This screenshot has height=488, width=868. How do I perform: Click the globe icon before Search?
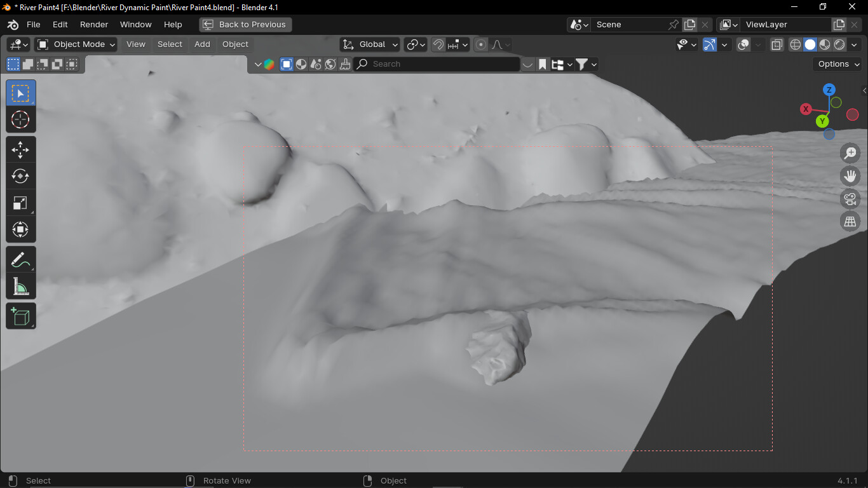pos(330,64)
